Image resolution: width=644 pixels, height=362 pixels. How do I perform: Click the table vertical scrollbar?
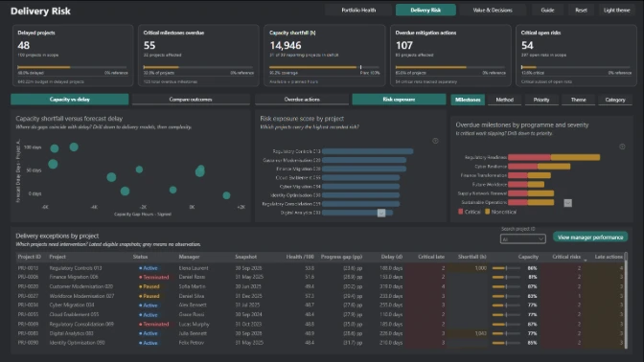[626, 300]
